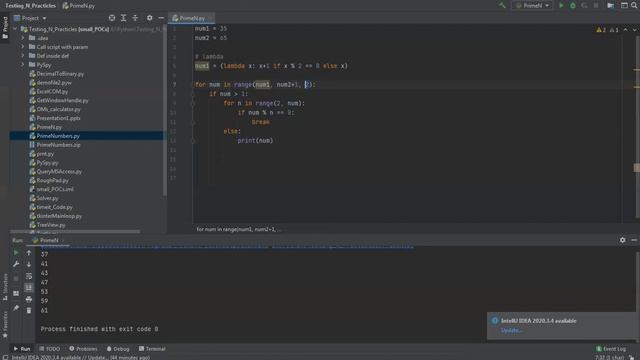Go to next highlighted error arrow
The height and width of the screenshot is (360, 640).
[x=635, y=30]
